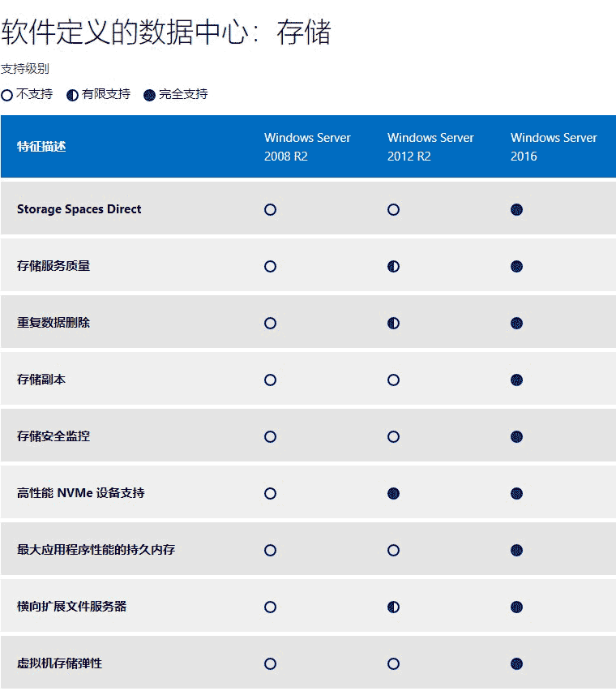Click the Storage Spaces Direct row label

point(79,209)
